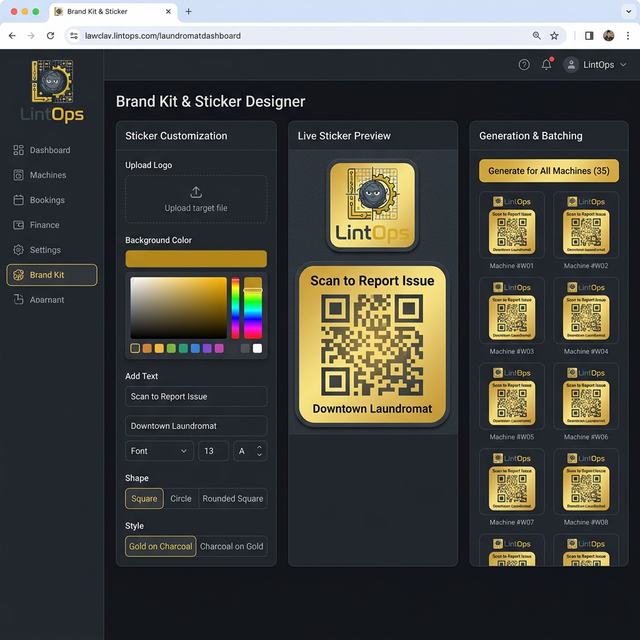Navigate to Machines in the sidebar
640x640 pixels.
[x=48, y=175]
